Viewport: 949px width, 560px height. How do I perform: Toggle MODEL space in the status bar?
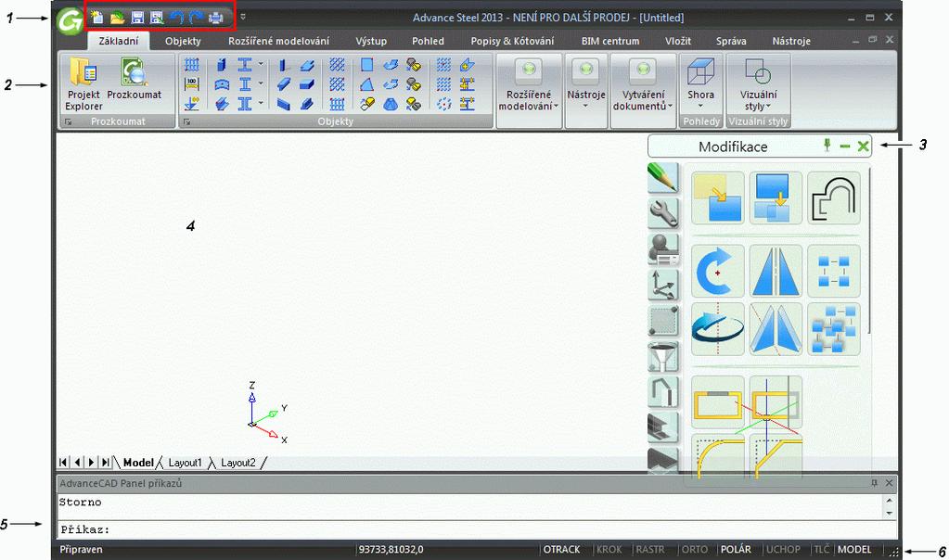point(854,550)
